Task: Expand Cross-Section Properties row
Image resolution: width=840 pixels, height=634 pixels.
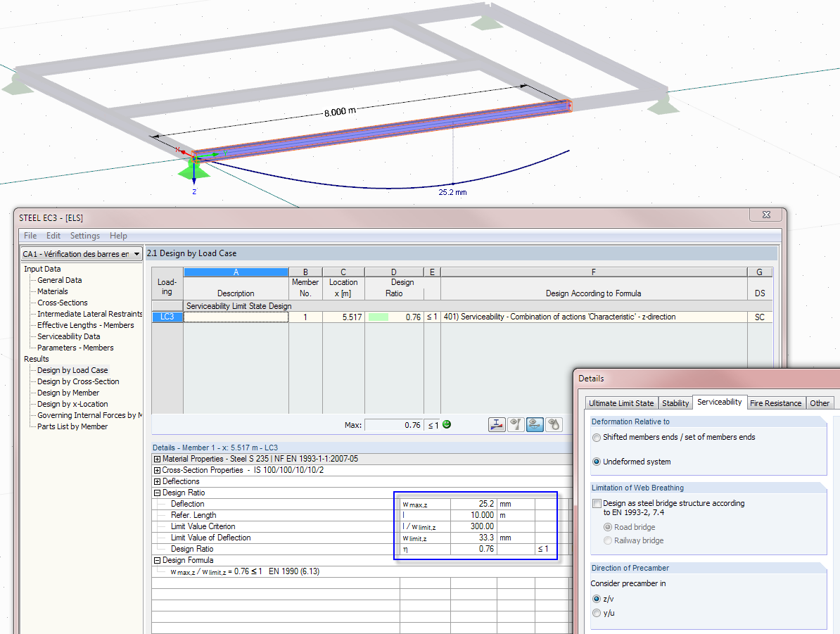Action: (x=157, y=471)
